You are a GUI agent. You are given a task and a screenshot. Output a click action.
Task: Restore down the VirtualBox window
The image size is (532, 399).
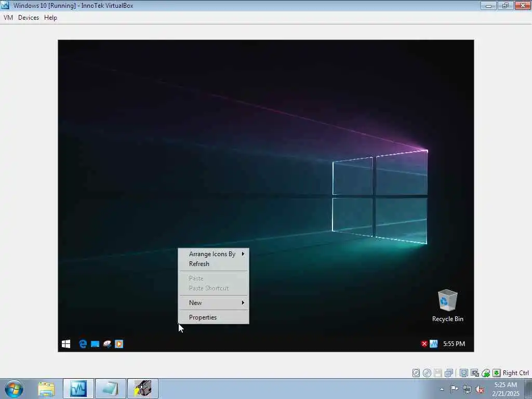click(x=506, y=5)
